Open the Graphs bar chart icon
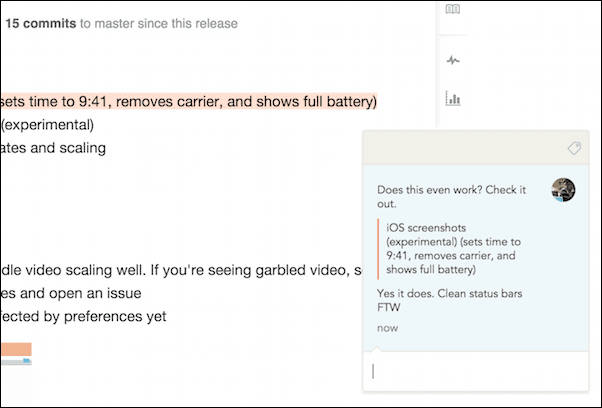 coord(453,98)
